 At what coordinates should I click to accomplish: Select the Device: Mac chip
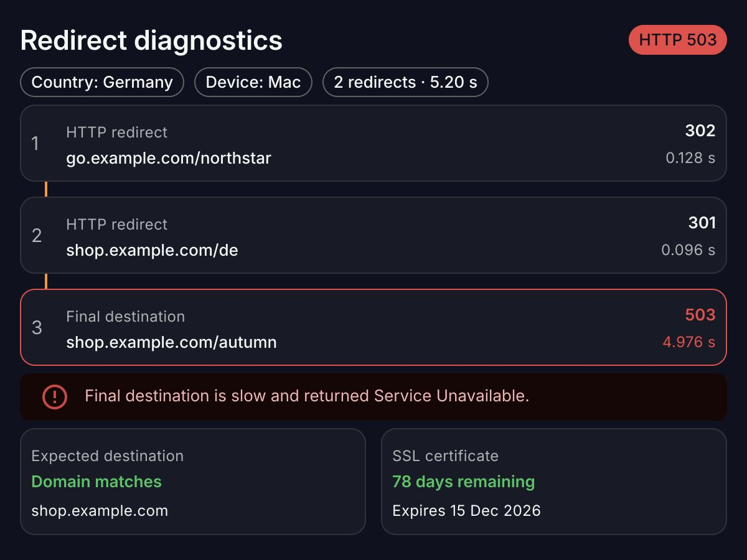(253, 82)
